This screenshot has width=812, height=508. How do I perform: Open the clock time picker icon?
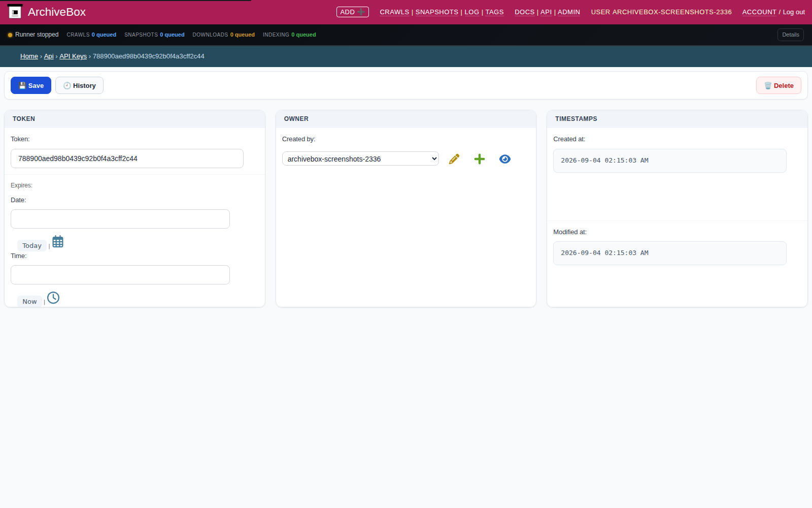[x=53, y=298]
